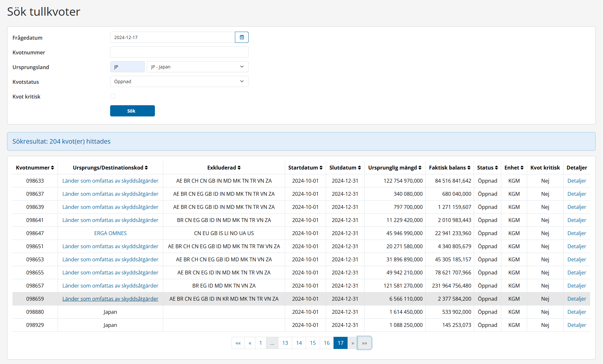This screenshot has height=364, width=603.
Task: Open Detaljer for quota 098880
Action: tap(576, 312)
